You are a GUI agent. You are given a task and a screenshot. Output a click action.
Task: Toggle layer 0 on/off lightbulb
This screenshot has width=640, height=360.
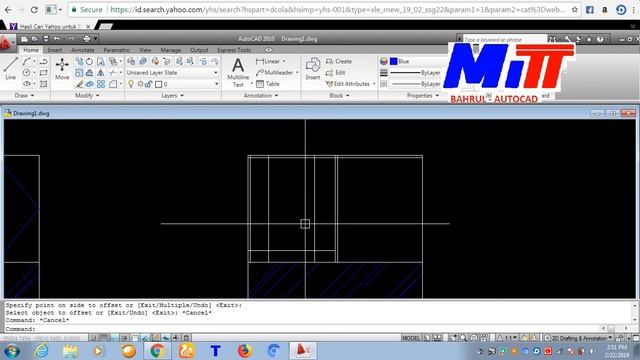131,84
